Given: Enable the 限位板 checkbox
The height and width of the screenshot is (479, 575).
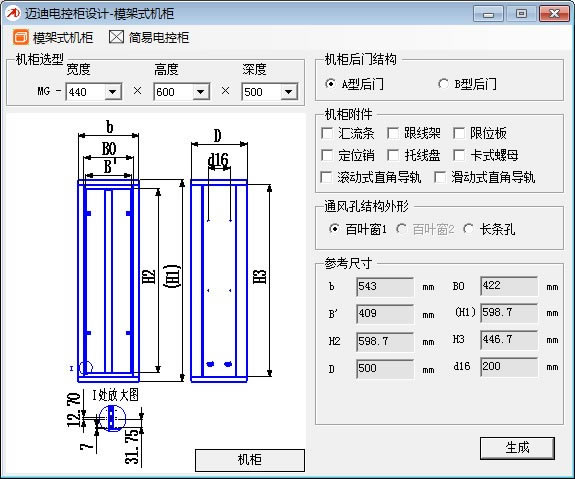Looking at the screenshot, I should (459, 133).
